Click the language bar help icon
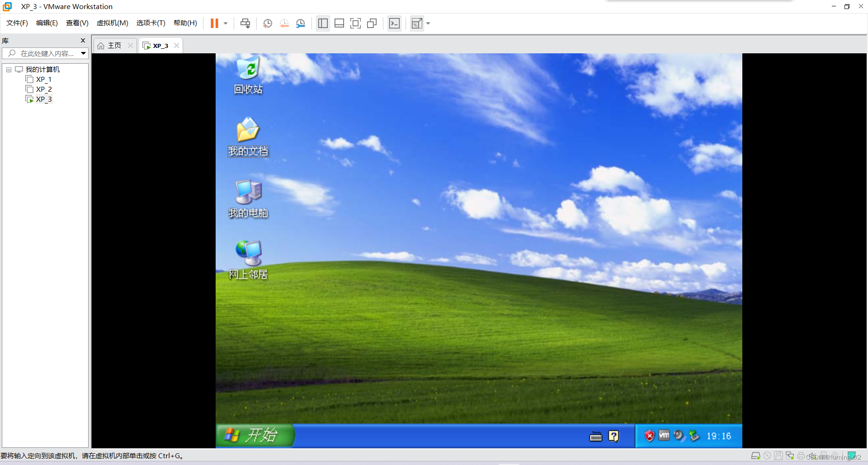The height and width of the screenshot is (465, 868). (613, 436)
